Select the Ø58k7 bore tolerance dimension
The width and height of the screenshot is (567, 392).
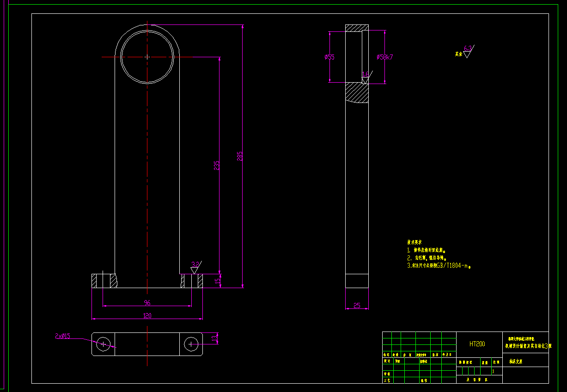tap(384, 57)
